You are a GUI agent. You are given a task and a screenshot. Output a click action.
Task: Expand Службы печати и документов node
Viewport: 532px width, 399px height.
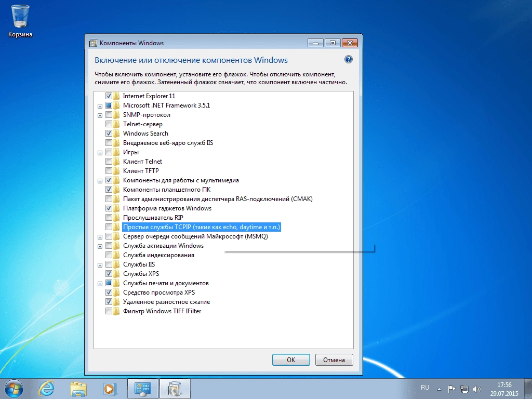click(100, 284)
